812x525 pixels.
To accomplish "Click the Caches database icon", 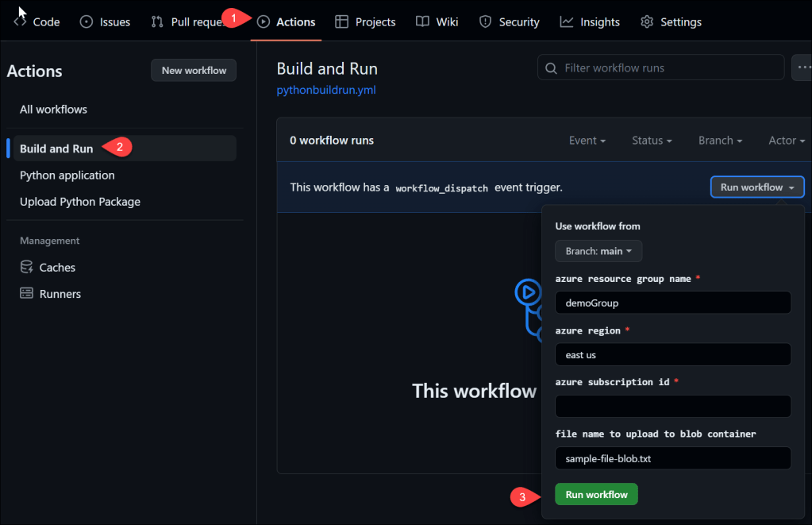I will tap(27, 268).
